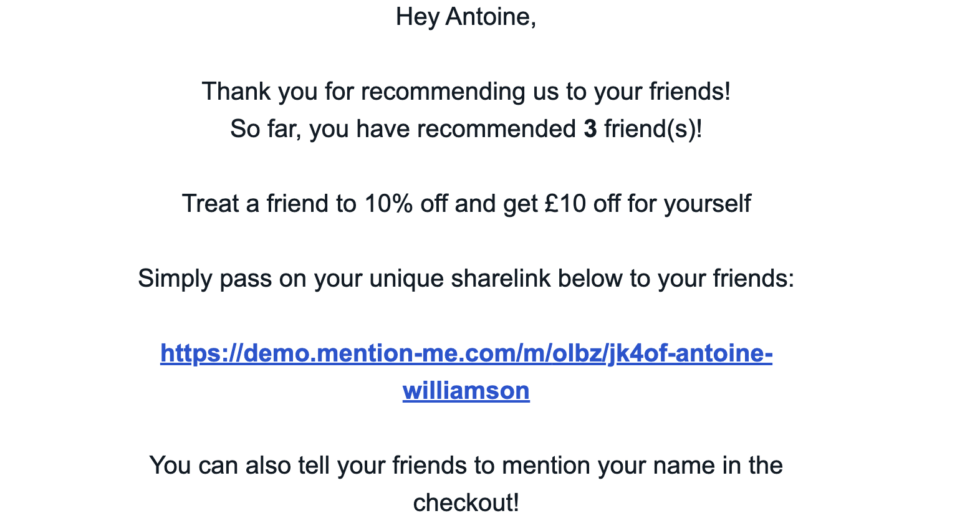Click the 'Treat a friend to 10% off' line

[x=466, y=204]
